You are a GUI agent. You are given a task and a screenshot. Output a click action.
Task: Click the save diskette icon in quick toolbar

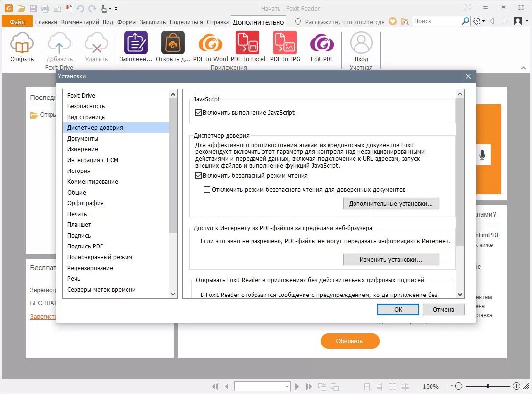coord(33,8)
